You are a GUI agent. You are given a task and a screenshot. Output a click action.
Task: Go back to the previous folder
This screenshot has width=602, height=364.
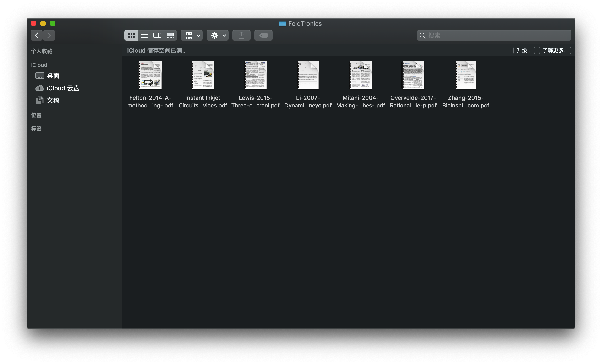36,35
